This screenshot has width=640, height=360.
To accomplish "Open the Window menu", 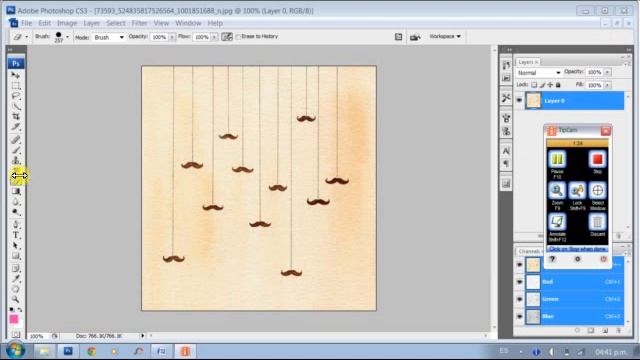I will click(188, 23).
